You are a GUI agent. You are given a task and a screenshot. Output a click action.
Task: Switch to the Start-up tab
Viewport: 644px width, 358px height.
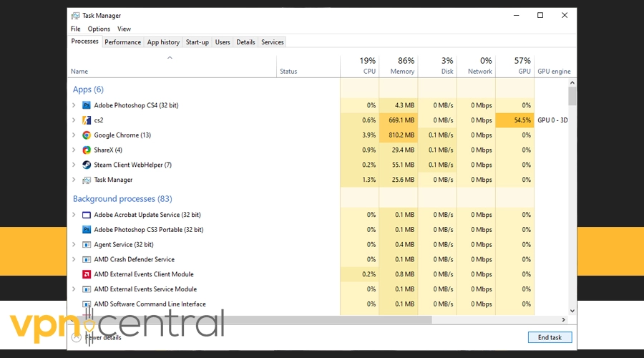[x=197, y=42]
